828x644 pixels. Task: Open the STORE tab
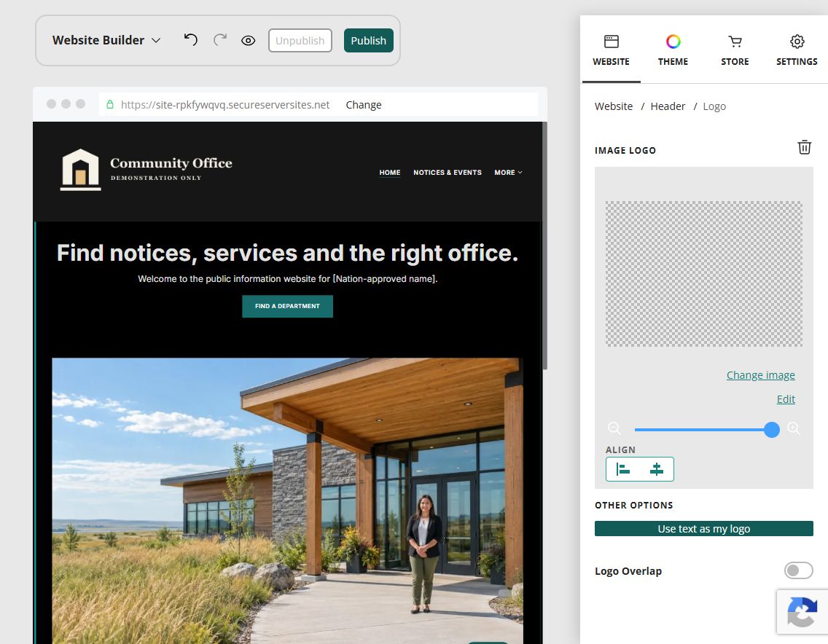(735, 51)
